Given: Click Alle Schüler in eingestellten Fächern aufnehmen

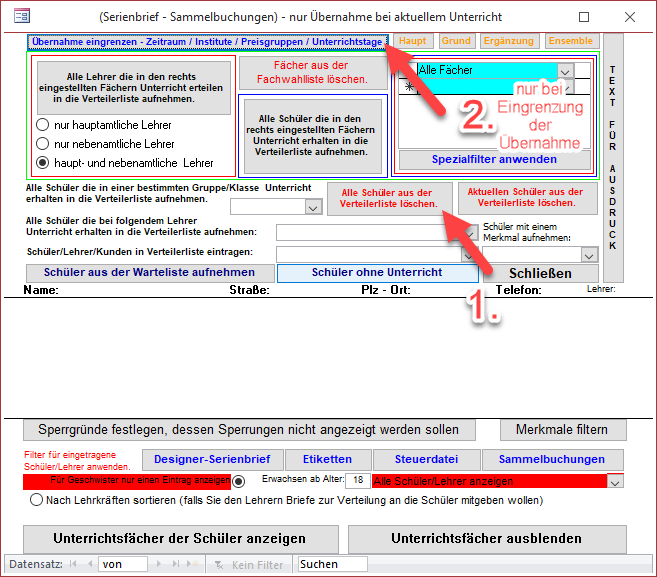Looking at the screenshot, I should pyautogui.click(x=313, y=136).
